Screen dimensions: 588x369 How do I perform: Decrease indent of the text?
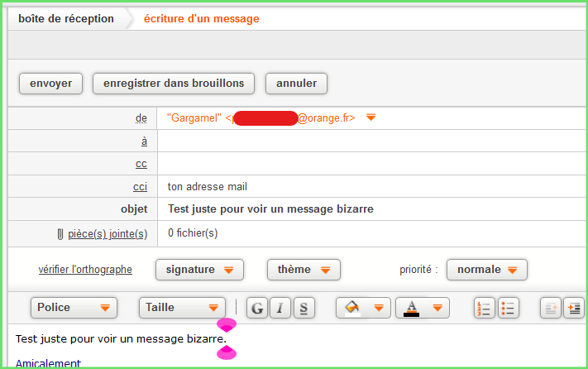click(x=551, y=308)
